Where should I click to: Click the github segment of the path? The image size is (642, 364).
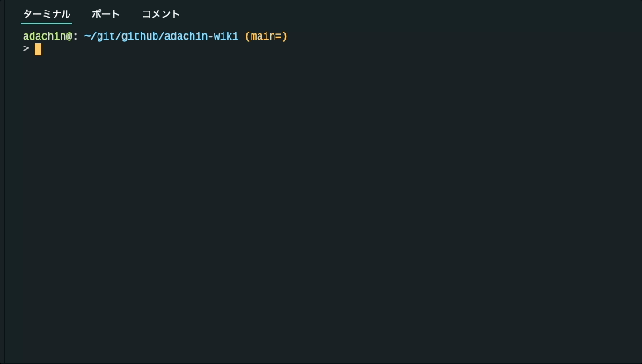click(143, 36)
